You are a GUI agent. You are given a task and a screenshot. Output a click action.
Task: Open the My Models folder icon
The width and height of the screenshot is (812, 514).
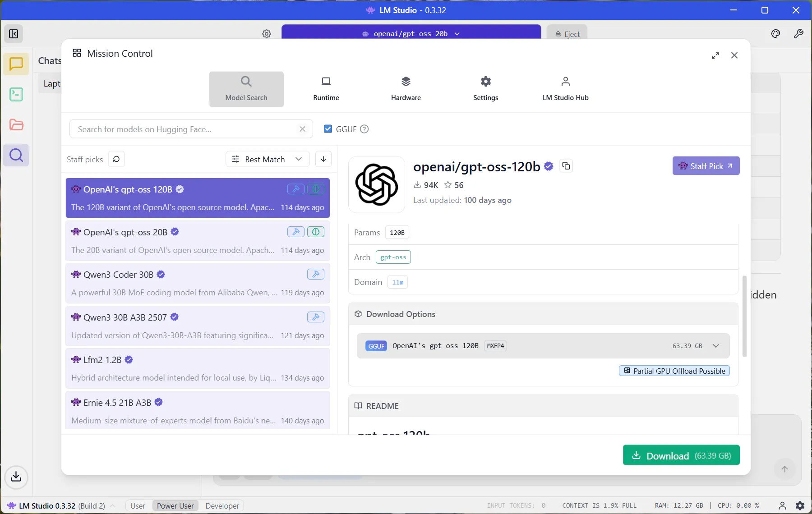tap(16, 125)
